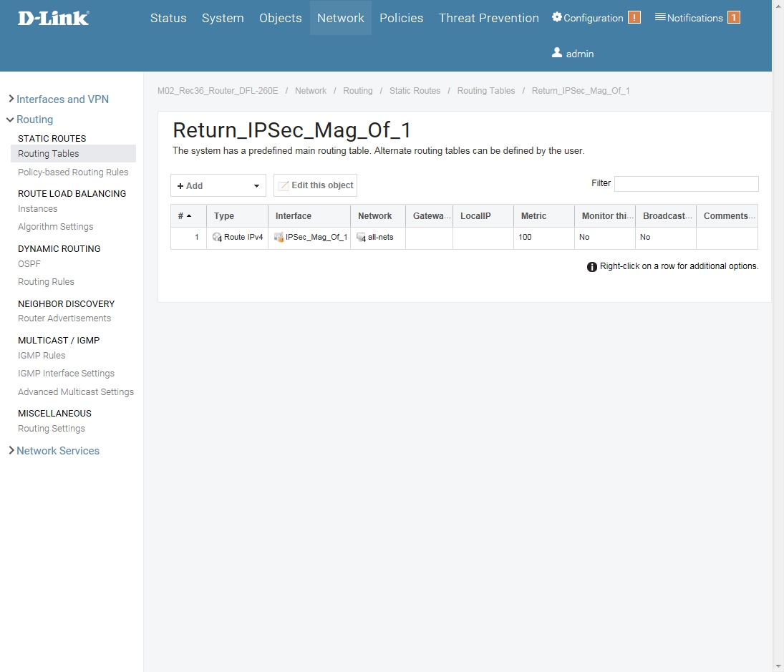Screen dimensions: 784x672
Task: Open Routing Settings
Action: [x=52, y=428]
